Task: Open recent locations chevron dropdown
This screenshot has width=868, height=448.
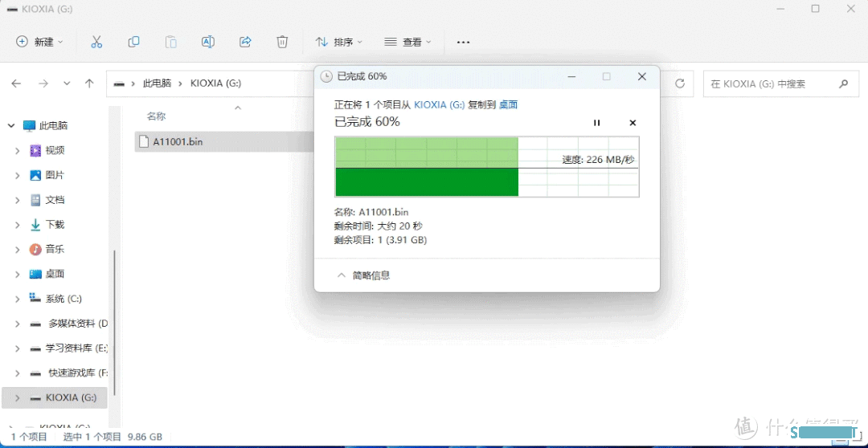Action: [67, 83]
